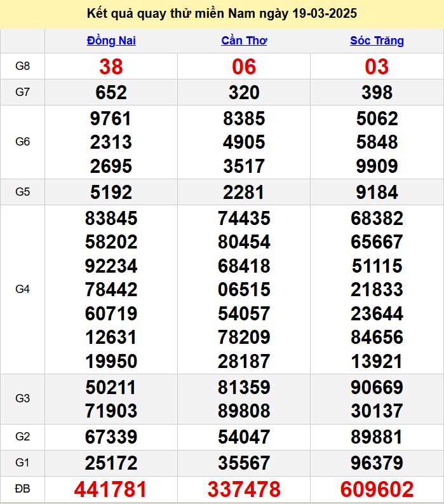This screenshot has width=444, height=504.
Task: Click G6 number 4905
Action: (x=244, y=142)
